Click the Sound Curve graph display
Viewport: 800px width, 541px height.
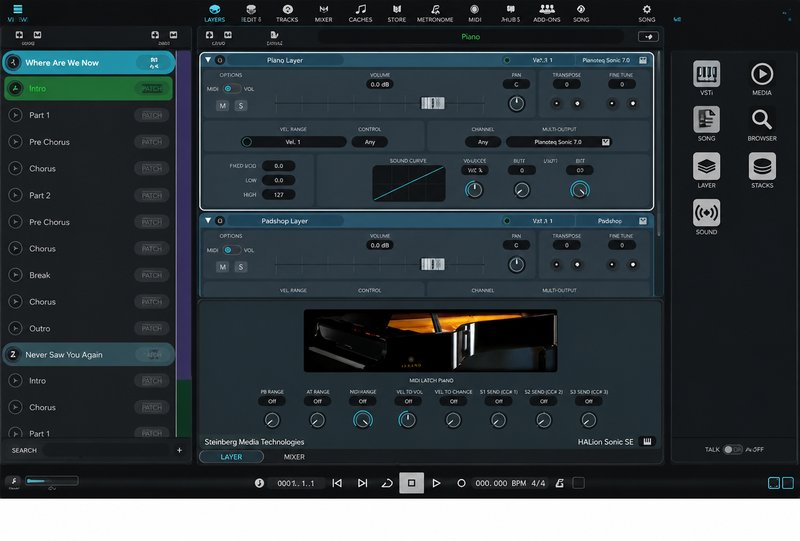pos(409,183)
